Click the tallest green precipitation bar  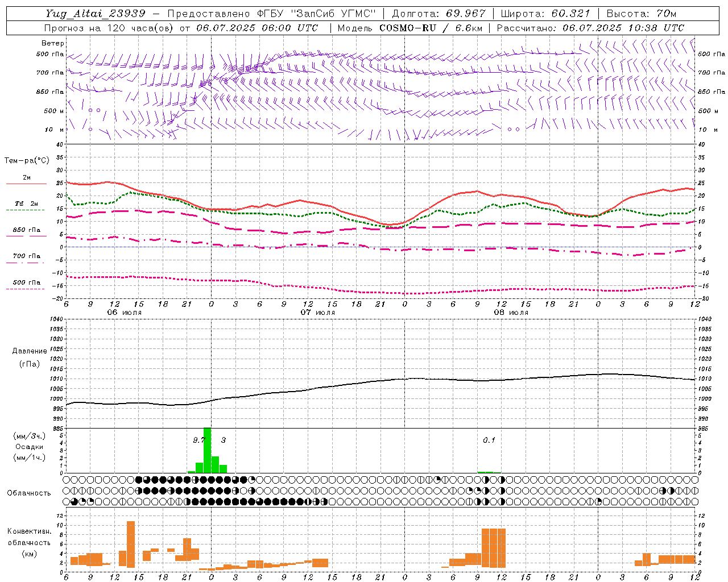tap(207, 450)
